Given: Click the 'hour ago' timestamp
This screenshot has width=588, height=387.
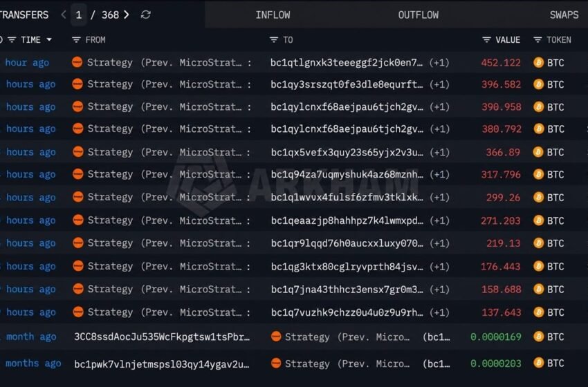Looking at the screenshot, I should 27,63.
